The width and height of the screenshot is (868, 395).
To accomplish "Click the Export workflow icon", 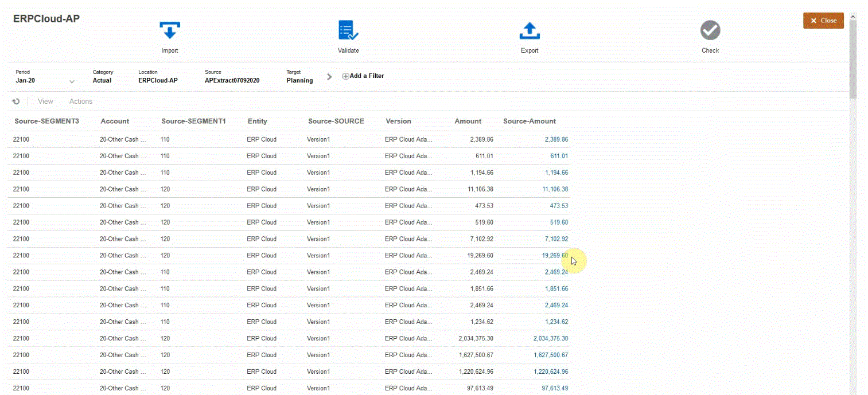I will point(530,31).
